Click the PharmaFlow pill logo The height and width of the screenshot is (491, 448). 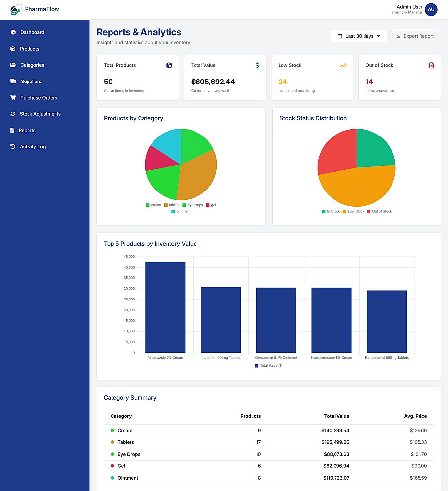(16, 9)
